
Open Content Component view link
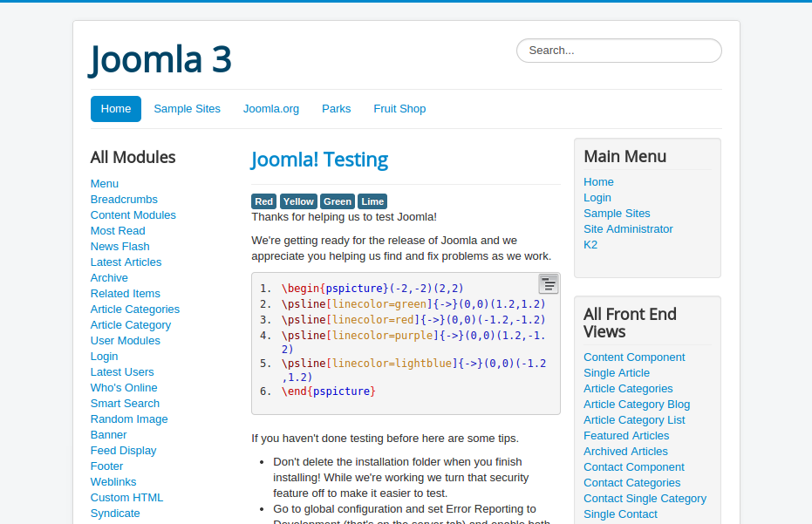(x=634, y=357)
